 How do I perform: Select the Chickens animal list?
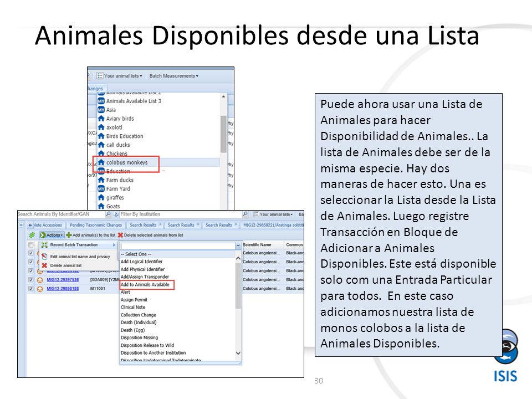[116, 154]
